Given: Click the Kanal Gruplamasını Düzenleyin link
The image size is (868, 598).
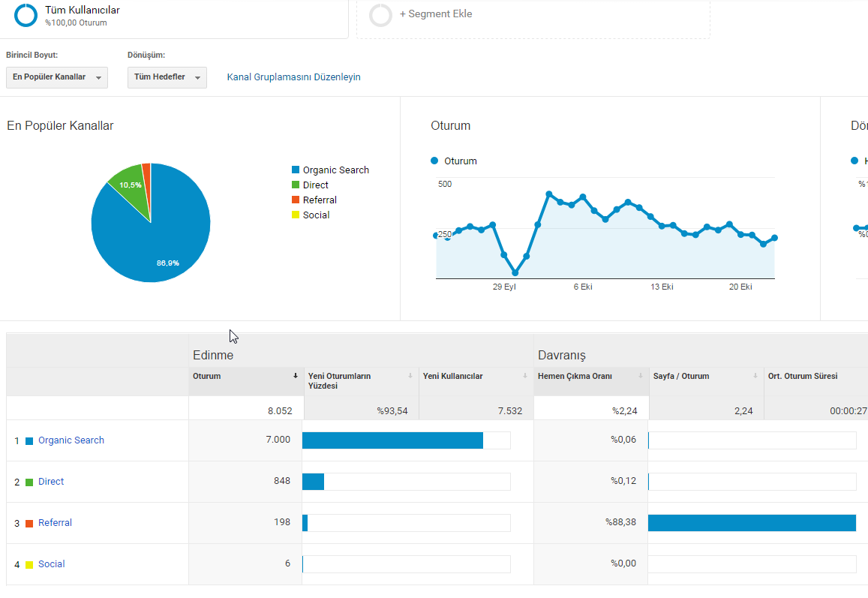Looking at the screenshot, I should pos(294,77).
